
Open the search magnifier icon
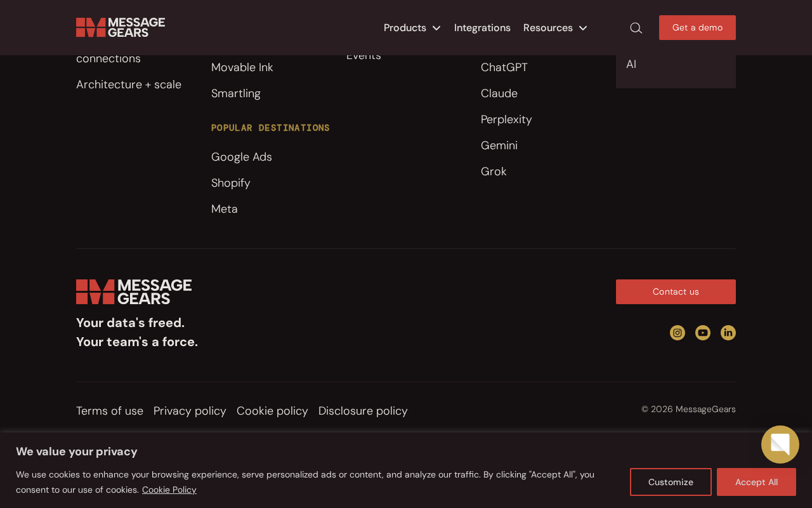pos(636,28)
